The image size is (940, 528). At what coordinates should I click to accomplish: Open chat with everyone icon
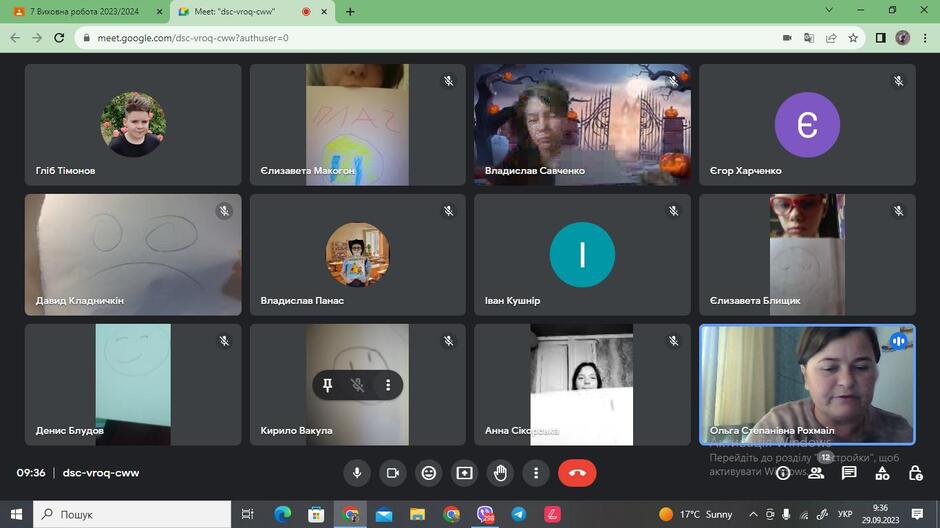pyautogui.click(x=849, y=473)
